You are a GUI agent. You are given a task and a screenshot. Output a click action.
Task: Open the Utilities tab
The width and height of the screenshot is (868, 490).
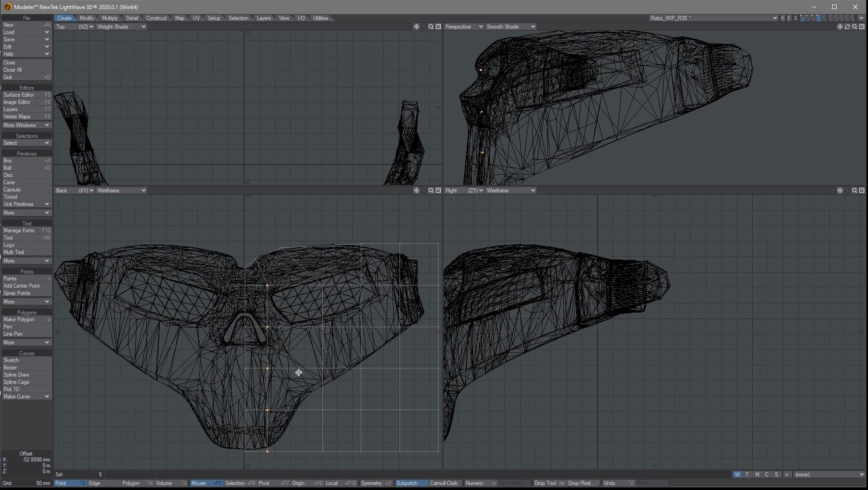(321, 18)
